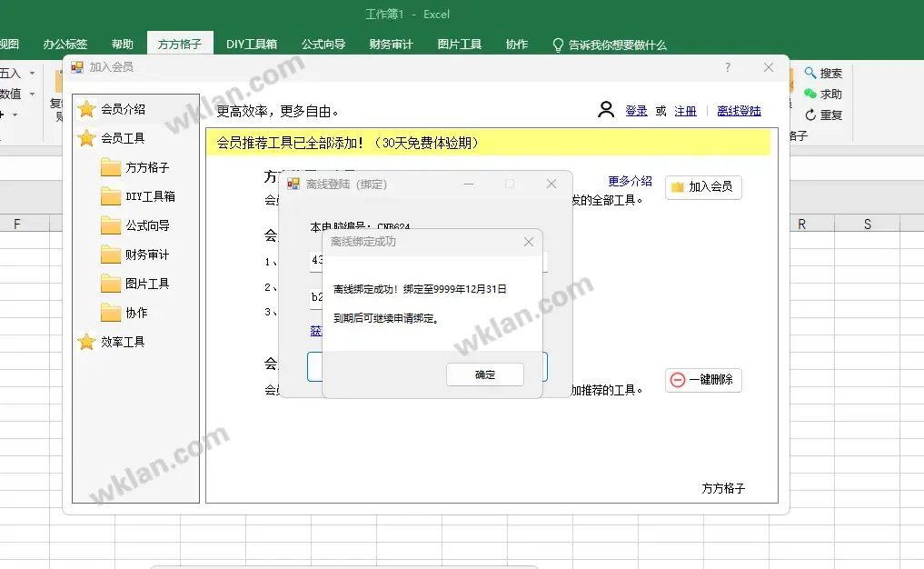Switch to the 图片工具 ribbon tab
Screen dimensions: 924x569
point(460,45)
